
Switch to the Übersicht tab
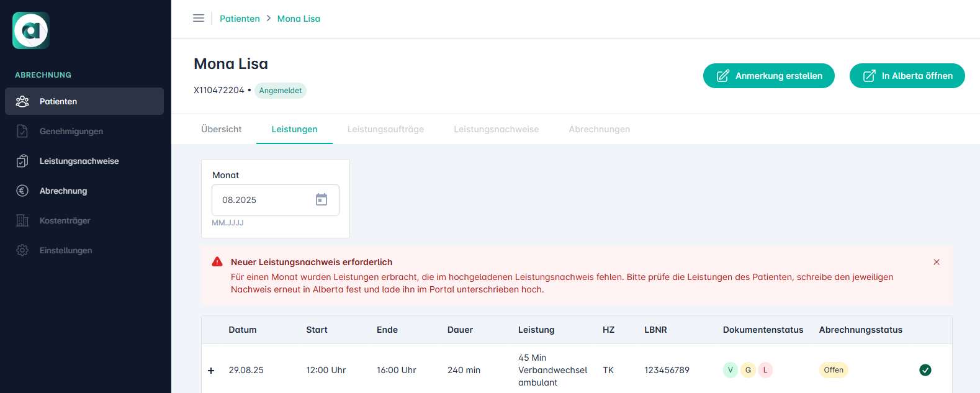click(x=222, y=129)
